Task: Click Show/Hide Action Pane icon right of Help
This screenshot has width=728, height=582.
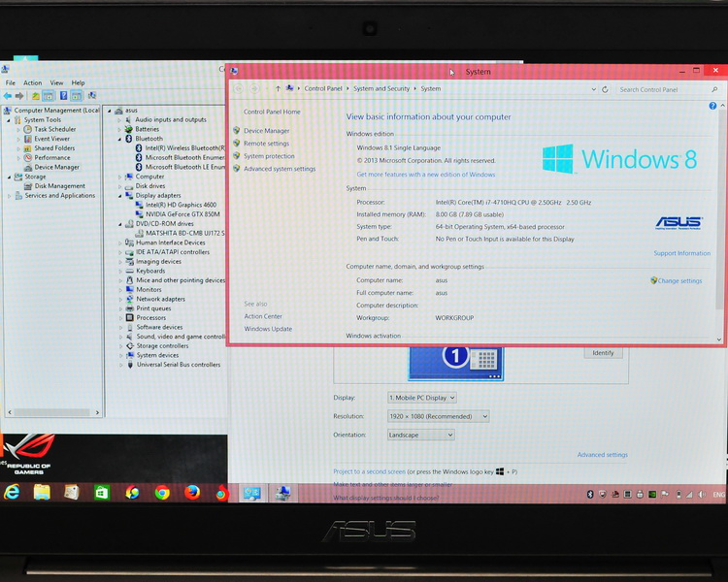Action: pyautogui.click(x=77, y=96)
